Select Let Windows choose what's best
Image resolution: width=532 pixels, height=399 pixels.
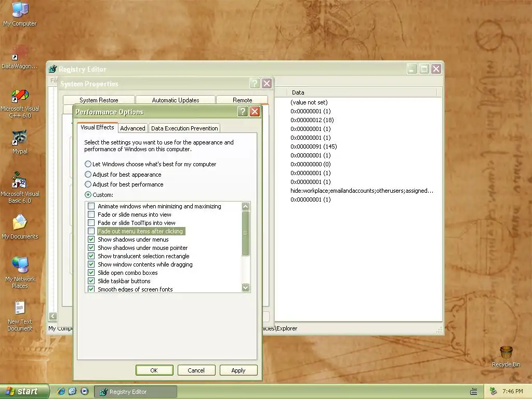click(88, 164)
